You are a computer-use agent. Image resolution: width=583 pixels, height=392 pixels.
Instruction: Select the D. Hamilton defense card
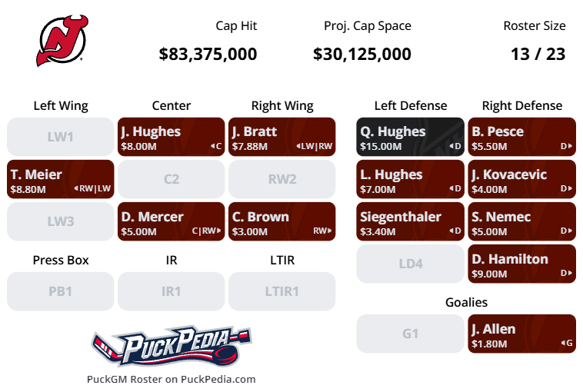[521, 264]
